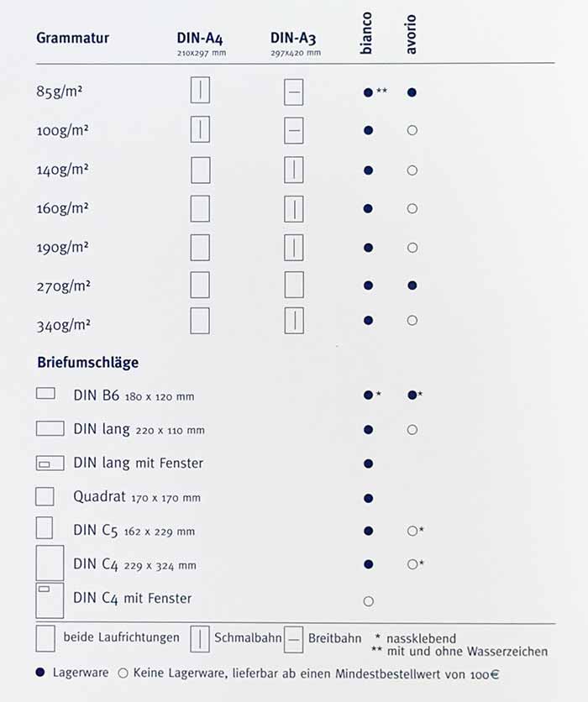The image size is (588, 702).
Task: Click the DIN C5 envelope icon
Action: pos(45,528)
